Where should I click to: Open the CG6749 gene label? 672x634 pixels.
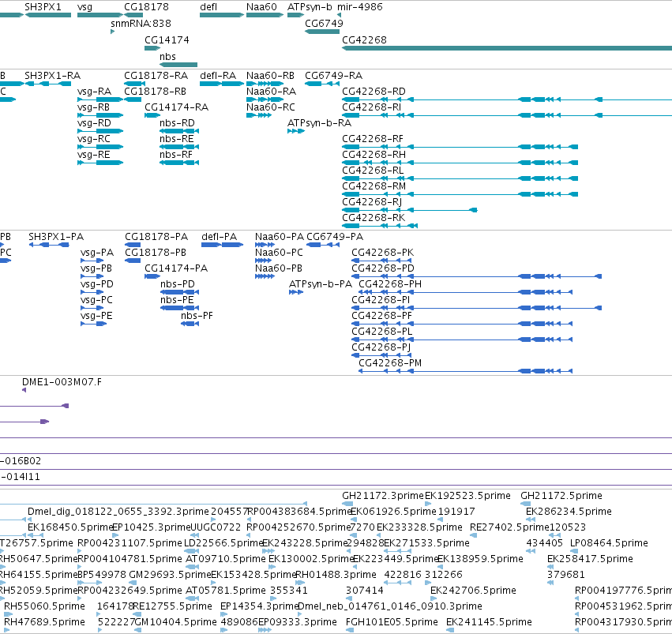[x=324, y=24]
